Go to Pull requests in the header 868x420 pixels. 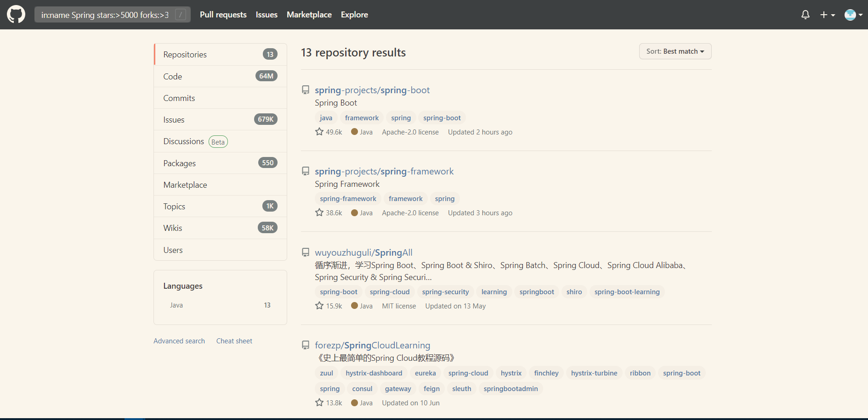coord(223,15)
